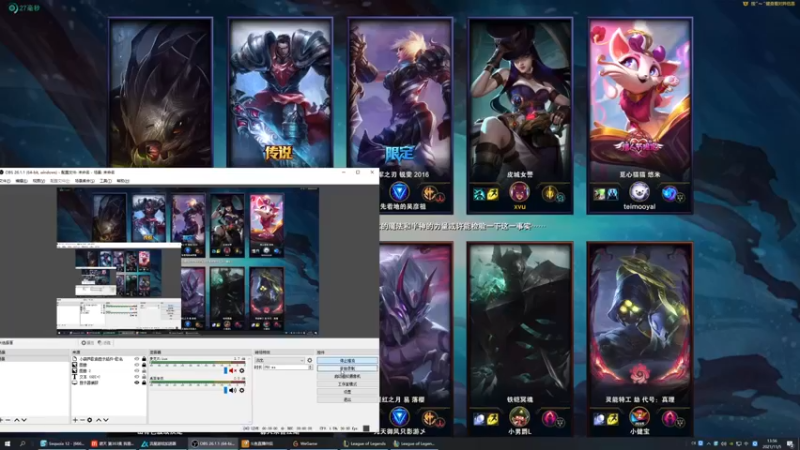
Task: Open microphone channel gear settings in mixer
Action: (x=242, y=370)
